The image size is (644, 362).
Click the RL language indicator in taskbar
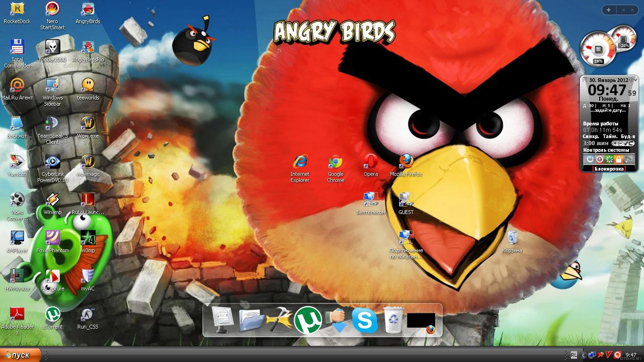pos(574,355)
